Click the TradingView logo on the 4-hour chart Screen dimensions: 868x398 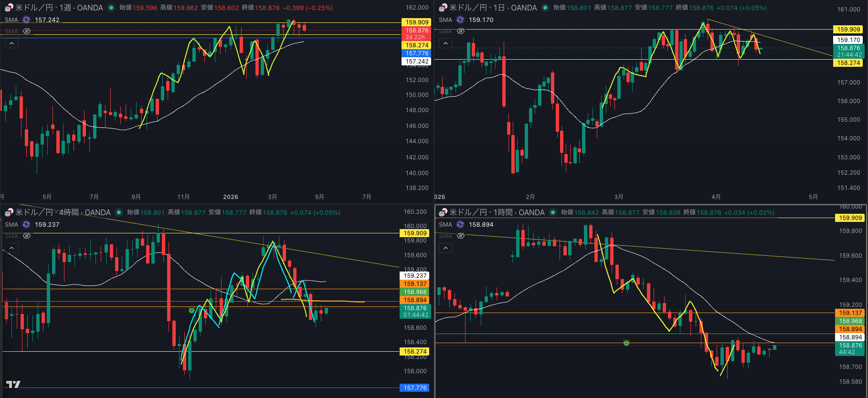click(x=13, y=384)
